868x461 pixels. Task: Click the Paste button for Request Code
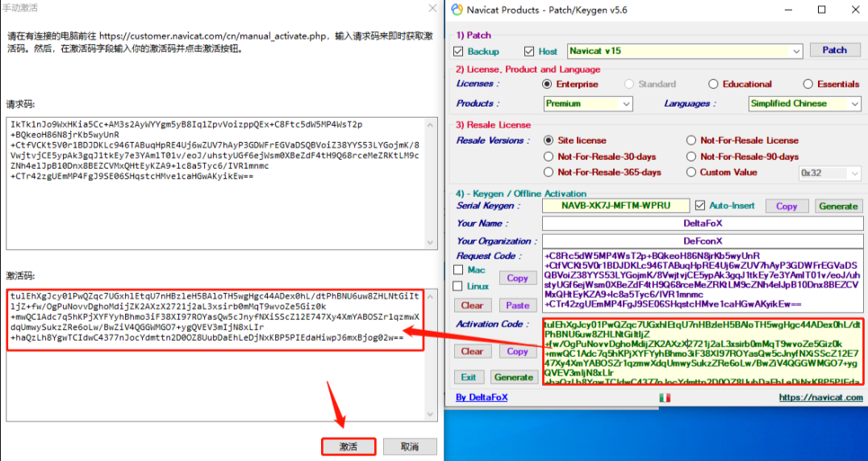click(518, 305)
